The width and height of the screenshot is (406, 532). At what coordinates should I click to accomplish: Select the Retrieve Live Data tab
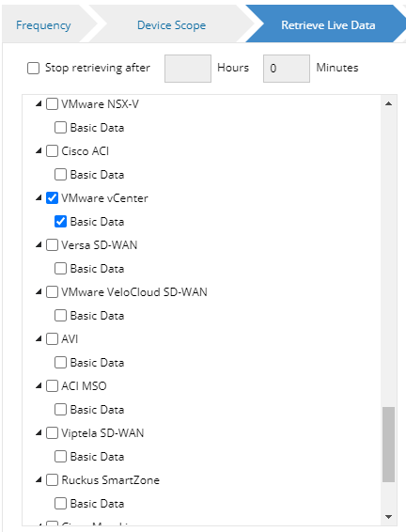pyautogui.click(x=328, y=25)
